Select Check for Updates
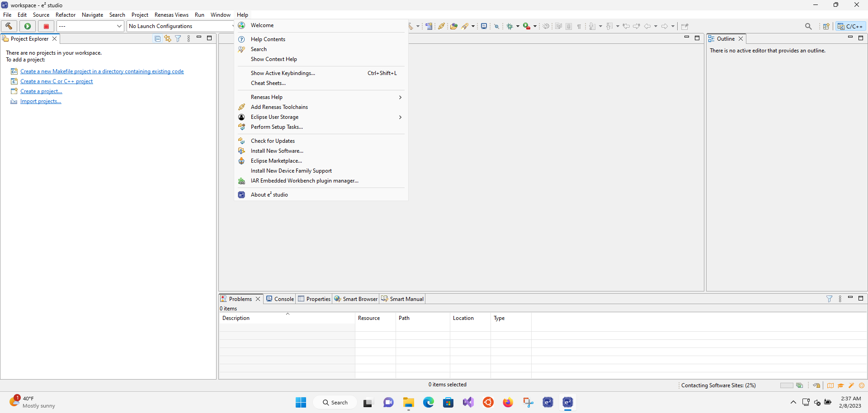The image size is (868, 413). coord(321,141)
